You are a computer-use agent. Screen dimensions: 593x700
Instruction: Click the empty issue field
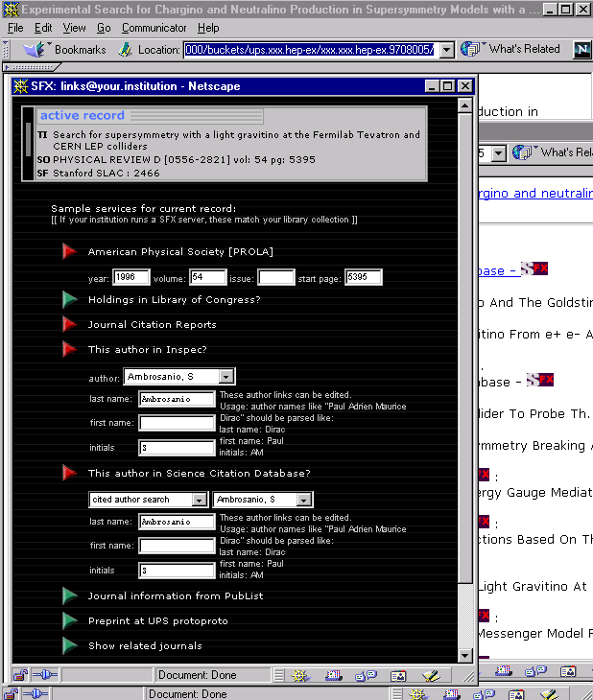(x=276, y=277)
